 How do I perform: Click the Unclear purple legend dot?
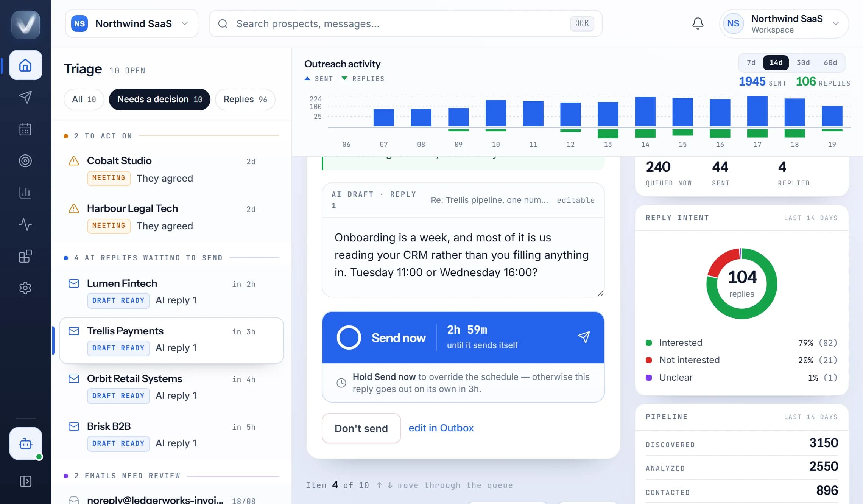coord(649,378)
